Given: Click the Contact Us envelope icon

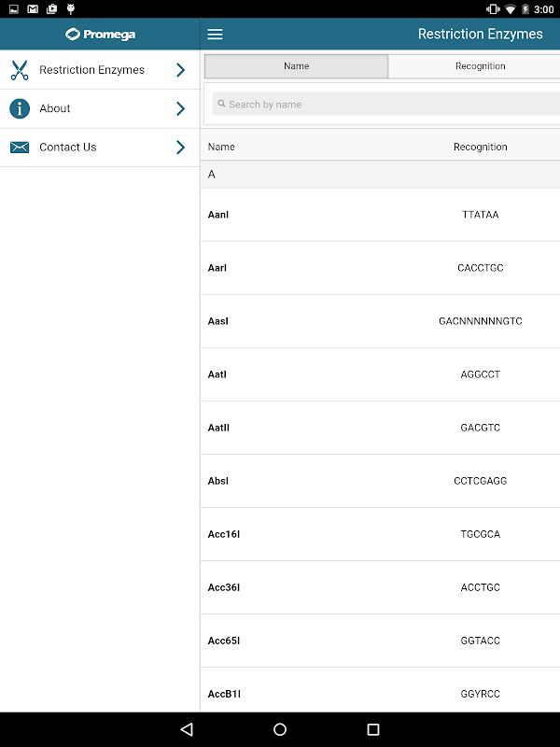Looking at the screenshot, I should 20,148.
